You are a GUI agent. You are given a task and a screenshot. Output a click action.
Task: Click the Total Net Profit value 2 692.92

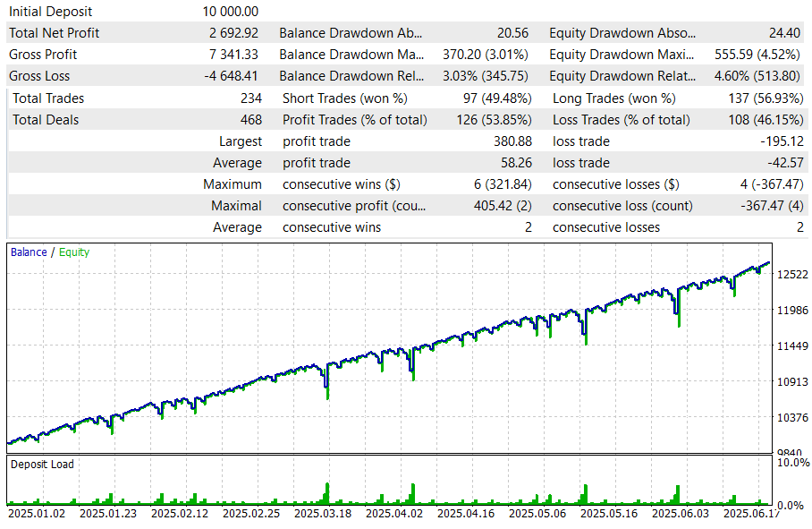click(x=231, y=33)
